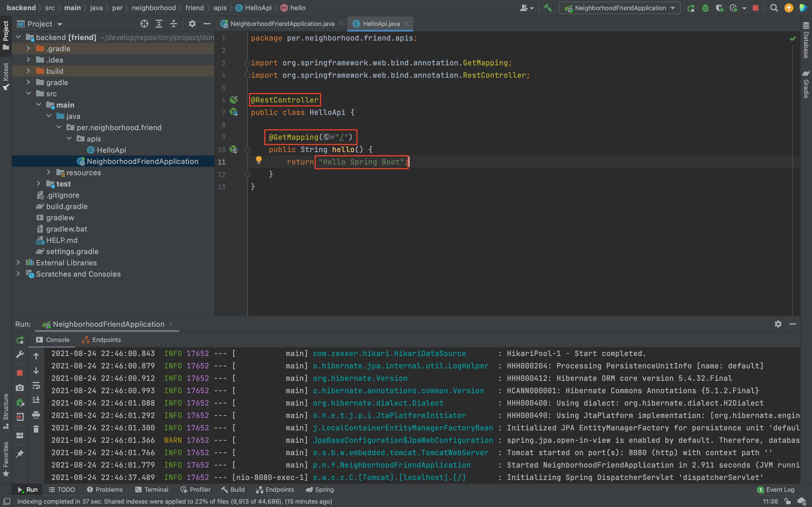Click the Debug bug icon in toolbar
This screenshot has height=507, width=812.
click(x=705, y=8)
